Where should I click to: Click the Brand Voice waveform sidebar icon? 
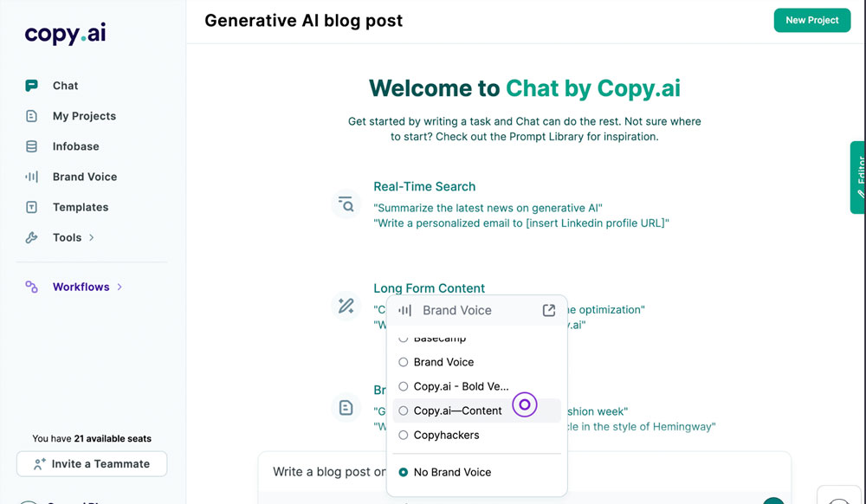pos(31,177)
